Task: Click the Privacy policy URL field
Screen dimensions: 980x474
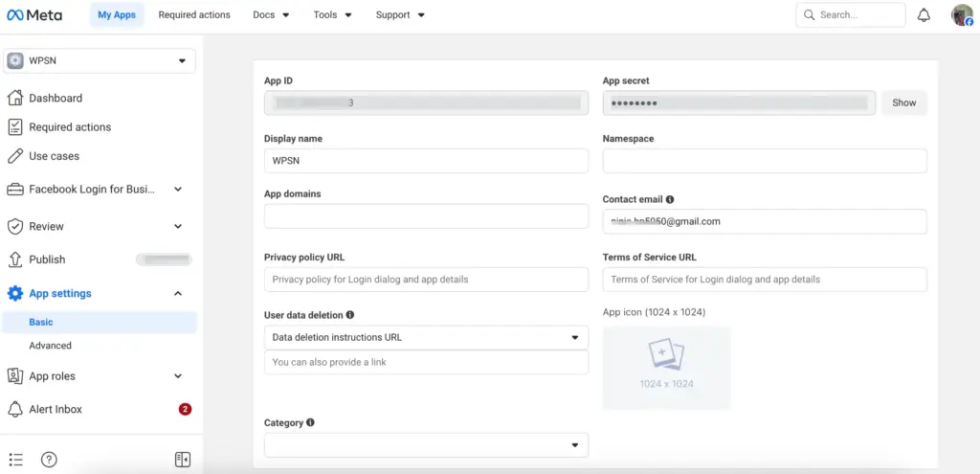Action: (x=426, y=280)
